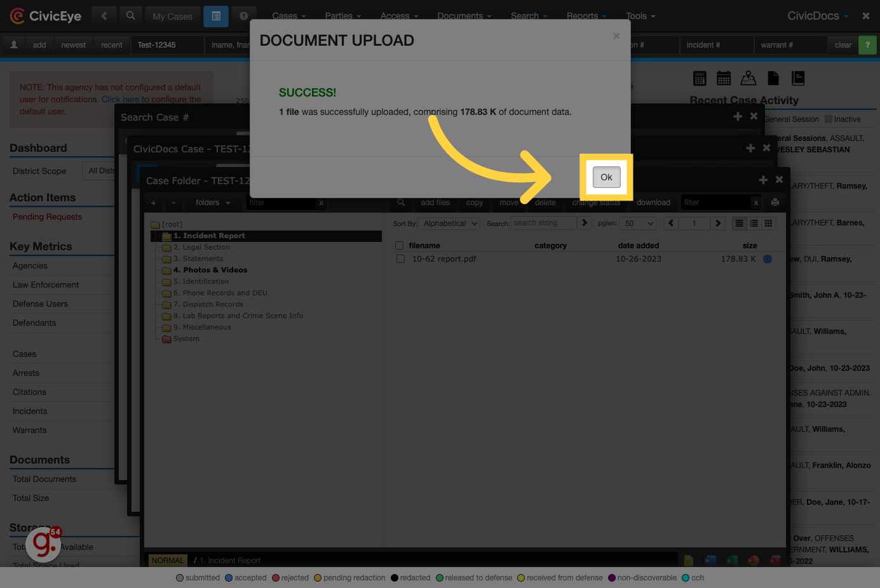This screenshot has width=880, height=588.
Task: Select the 7. Dispatch Records folder
Action: [208, 304]
